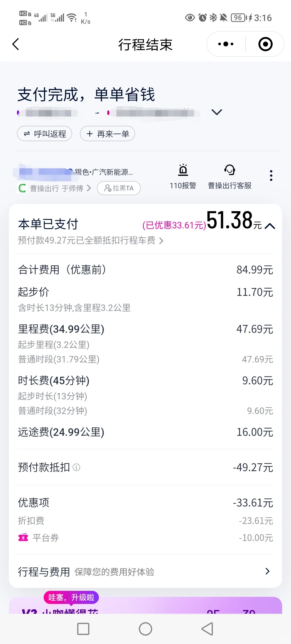
Task: Open the three-dot mini program menu
Action: (226, 44)
